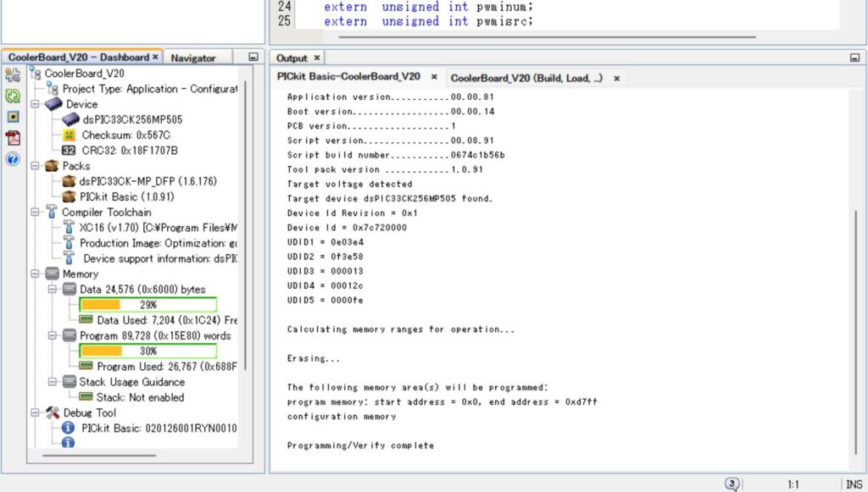
Task: Click the 1:1 cursor position indicator
Action: point(793,484)
